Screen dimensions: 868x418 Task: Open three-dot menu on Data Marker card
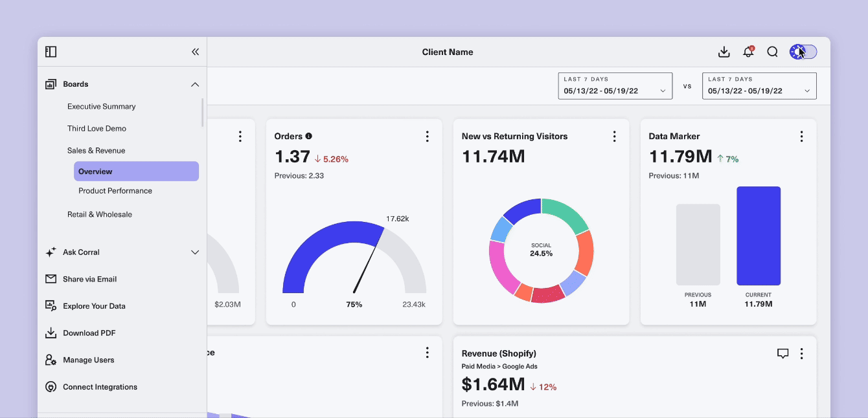[801, 137]
